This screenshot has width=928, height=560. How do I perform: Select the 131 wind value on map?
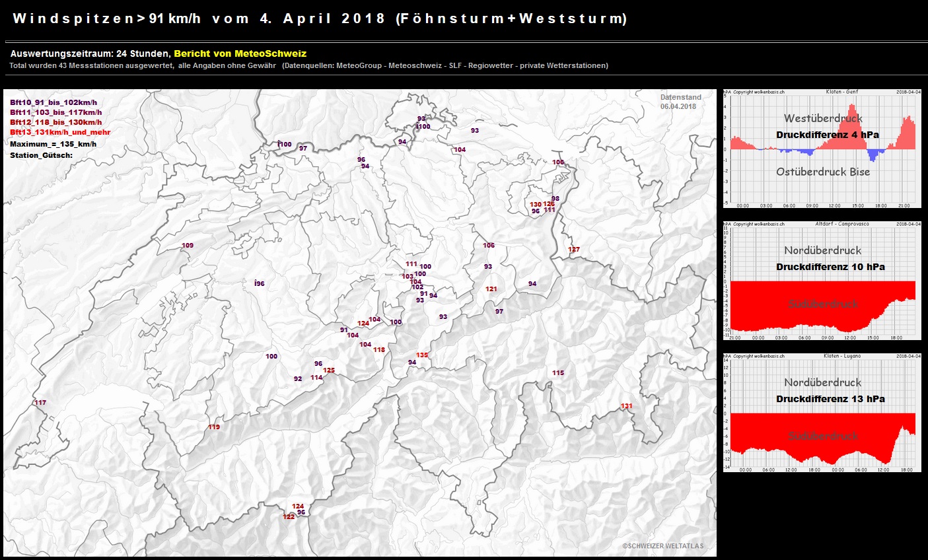(626, 406)
